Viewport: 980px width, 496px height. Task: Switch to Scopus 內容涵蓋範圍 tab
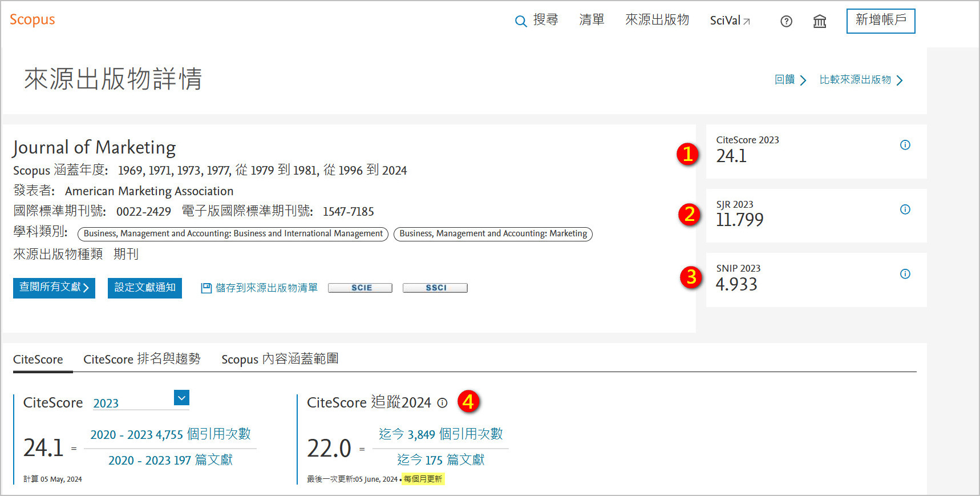[x=280, y=359]
